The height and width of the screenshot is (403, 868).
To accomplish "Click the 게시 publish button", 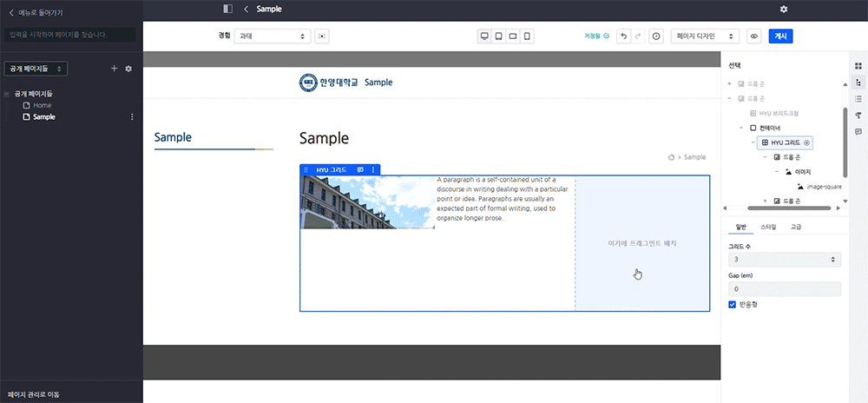I will [780, 36].
